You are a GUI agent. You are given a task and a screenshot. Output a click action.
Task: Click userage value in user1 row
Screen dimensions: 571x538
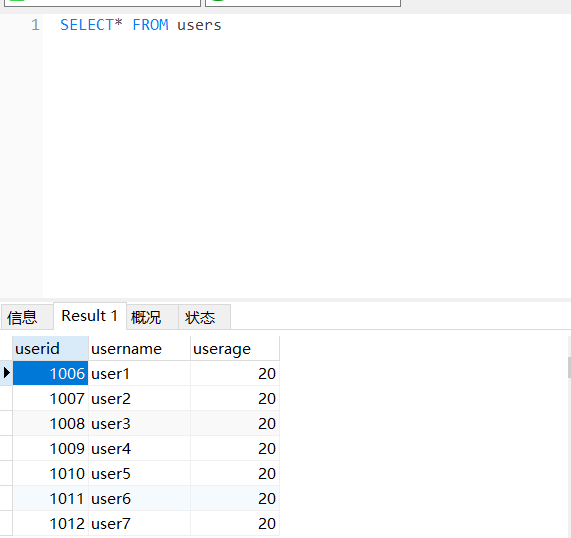click(235, 373)
